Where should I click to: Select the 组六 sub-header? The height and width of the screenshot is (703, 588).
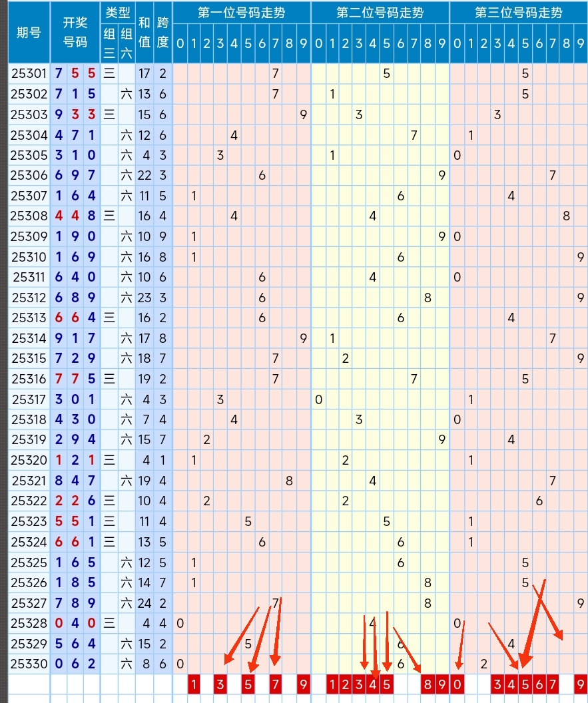tap(127, 43)
